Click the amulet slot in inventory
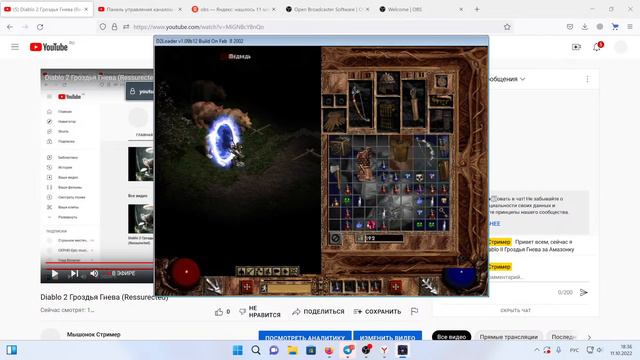The image size is (640, 360). pos(441,82)
